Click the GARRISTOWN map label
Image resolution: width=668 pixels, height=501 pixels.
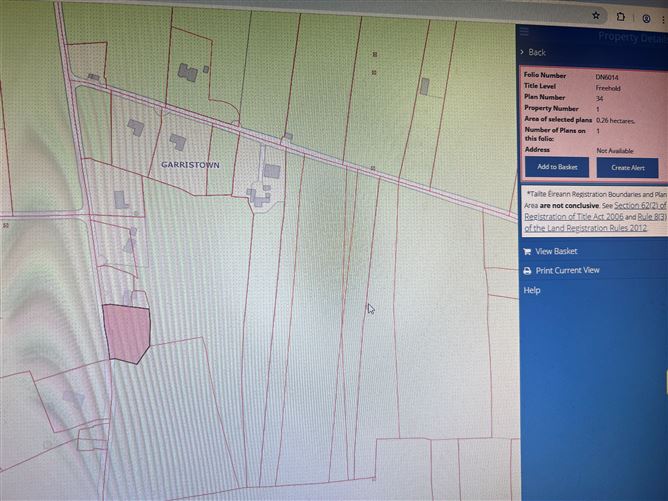tap(190, 165)
